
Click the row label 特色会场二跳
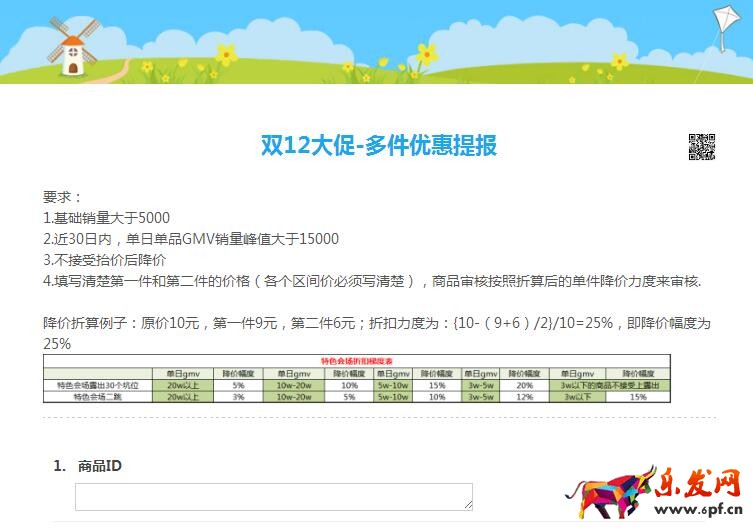point(98,397)
